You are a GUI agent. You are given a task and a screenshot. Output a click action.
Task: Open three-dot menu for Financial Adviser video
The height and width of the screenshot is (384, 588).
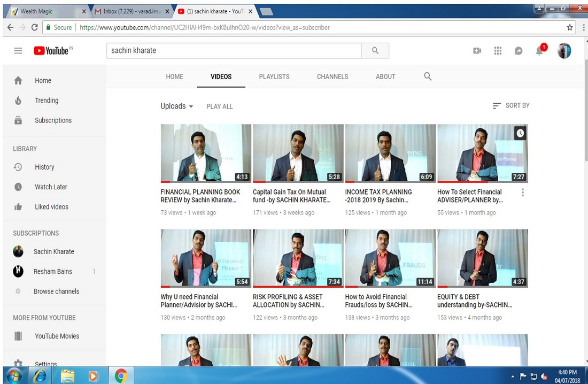pyautogui.click(x=523, y=193)
